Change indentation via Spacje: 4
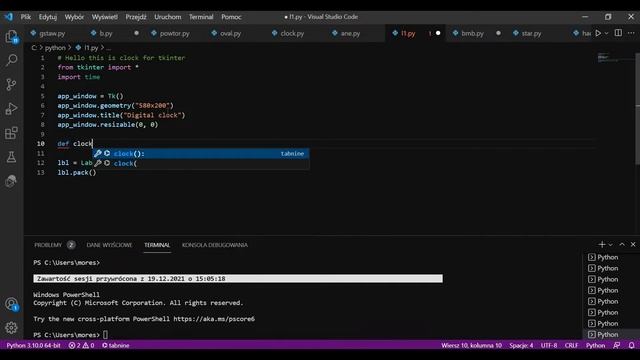This screenshot has width=640, height=360. point(521,345)
